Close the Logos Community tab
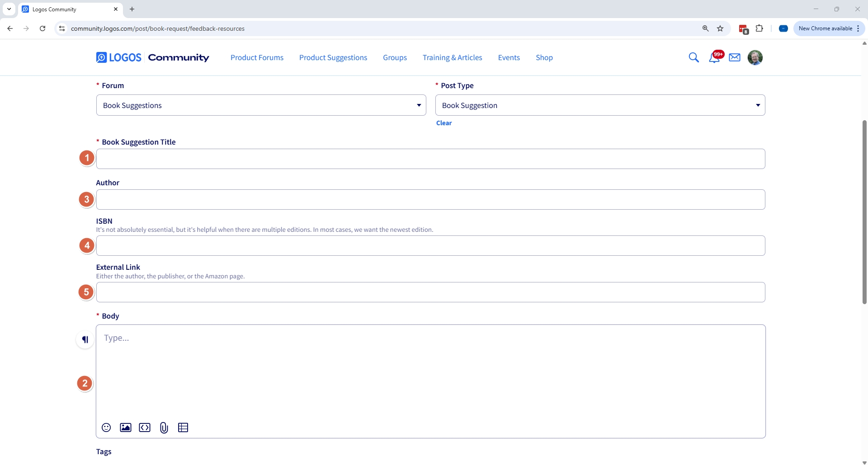Screen dimensions: 868x465 (x=116, y=9)
